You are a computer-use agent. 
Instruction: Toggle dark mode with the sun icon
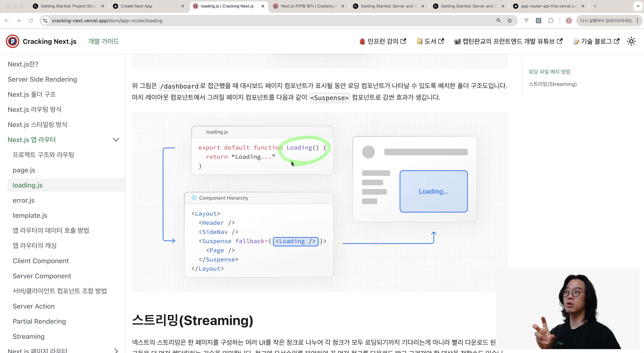(x=631, y=41)
